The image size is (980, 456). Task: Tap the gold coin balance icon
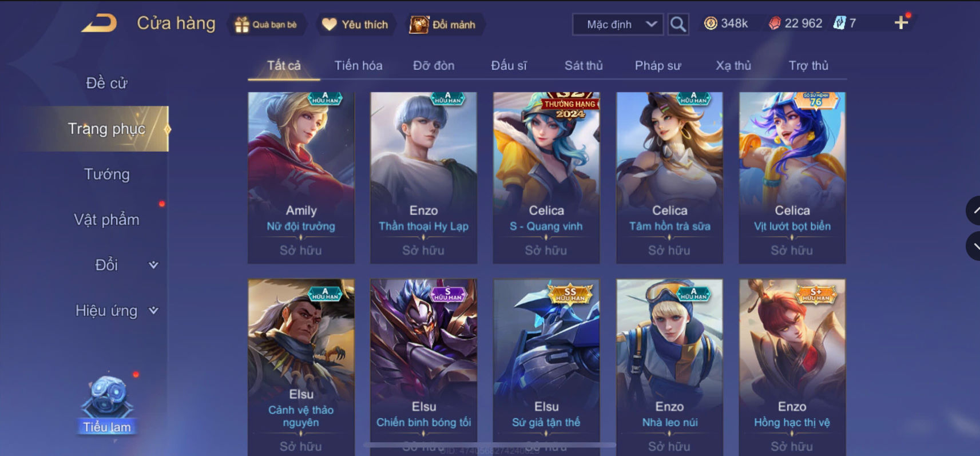[x=710, y=23]
